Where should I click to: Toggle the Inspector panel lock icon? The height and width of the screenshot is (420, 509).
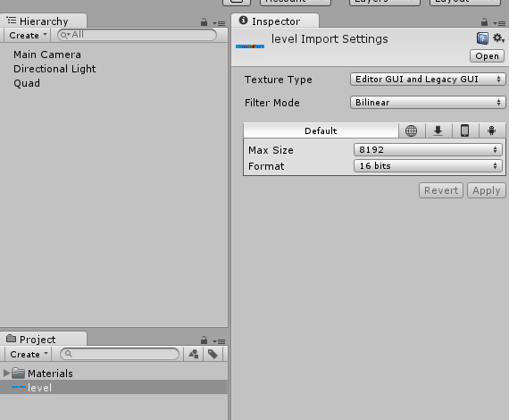pos(484,22)
